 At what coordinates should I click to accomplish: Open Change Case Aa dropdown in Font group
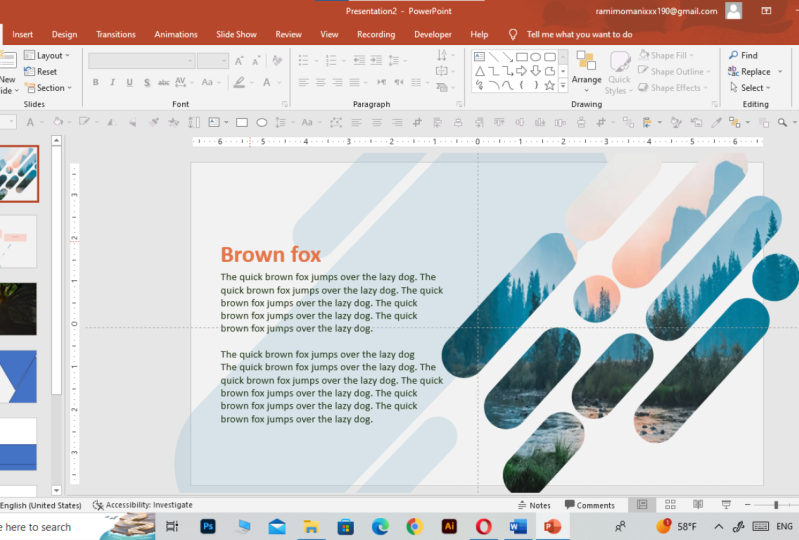(210, 82)
